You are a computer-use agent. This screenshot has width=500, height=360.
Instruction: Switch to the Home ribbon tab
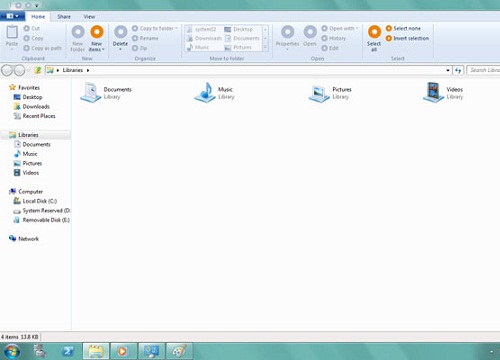pyautogui.click(x=38, y=17)
